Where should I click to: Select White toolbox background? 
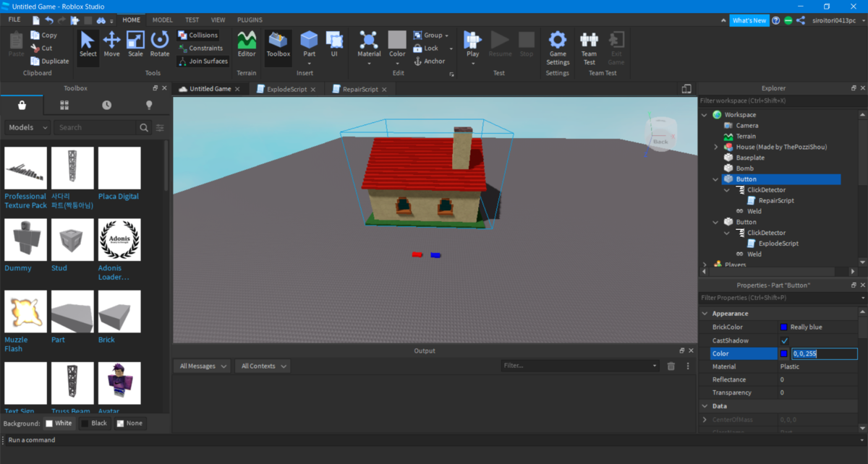59,423
